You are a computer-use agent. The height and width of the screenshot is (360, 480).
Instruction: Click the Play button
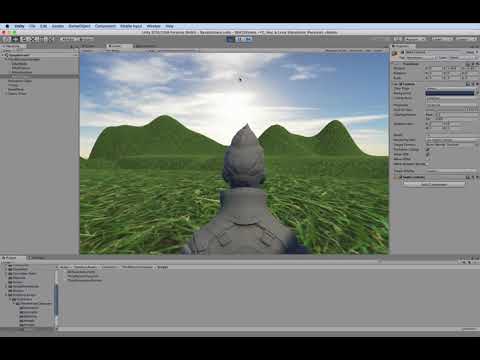[230, 39]
